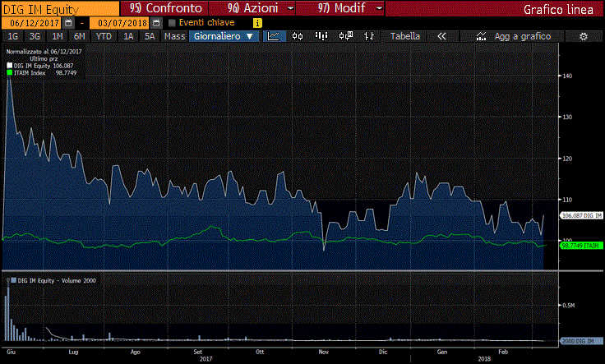Toggle ITAIM Index green legend marker
This screenshot has height=364, width=605.
click(9, 72)
